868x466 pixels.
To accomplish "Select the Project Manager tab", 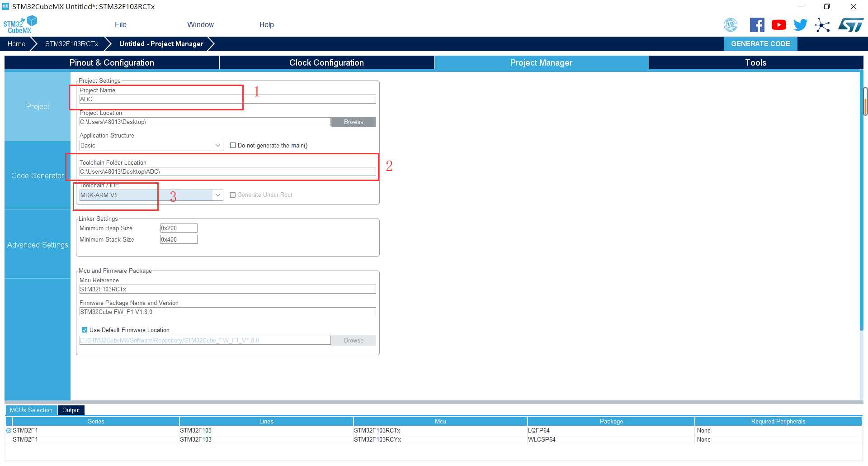I will [541, 62].
